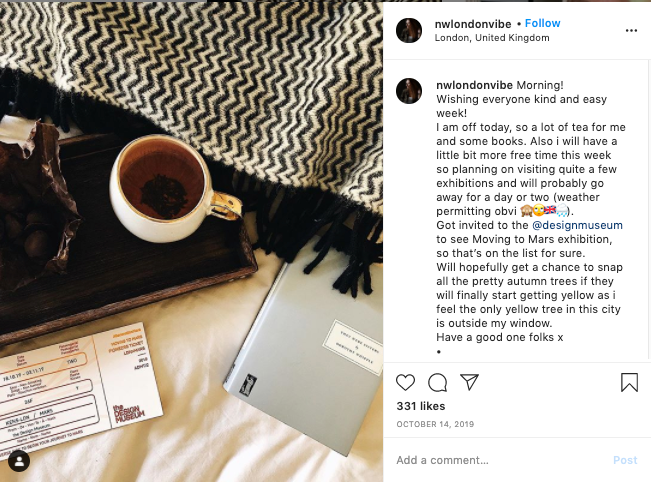Open the header username nwlondonvibe

[473, 24]
